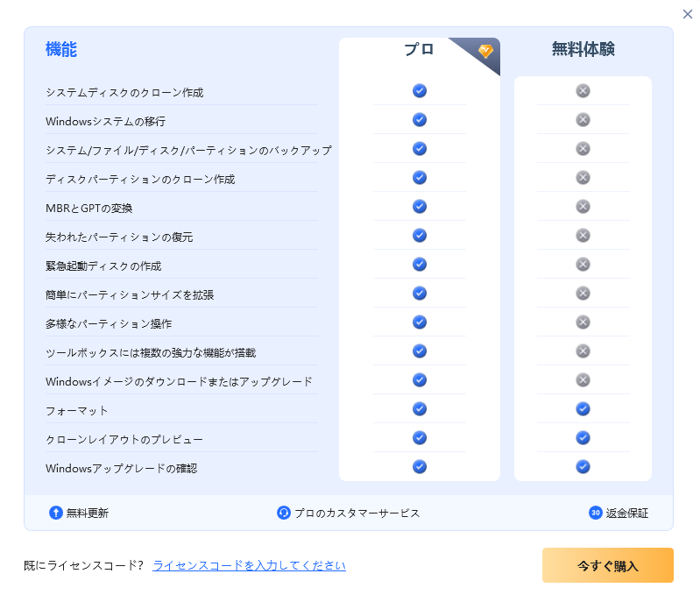Click the 今すぐ購入 button

coord(608,565)
